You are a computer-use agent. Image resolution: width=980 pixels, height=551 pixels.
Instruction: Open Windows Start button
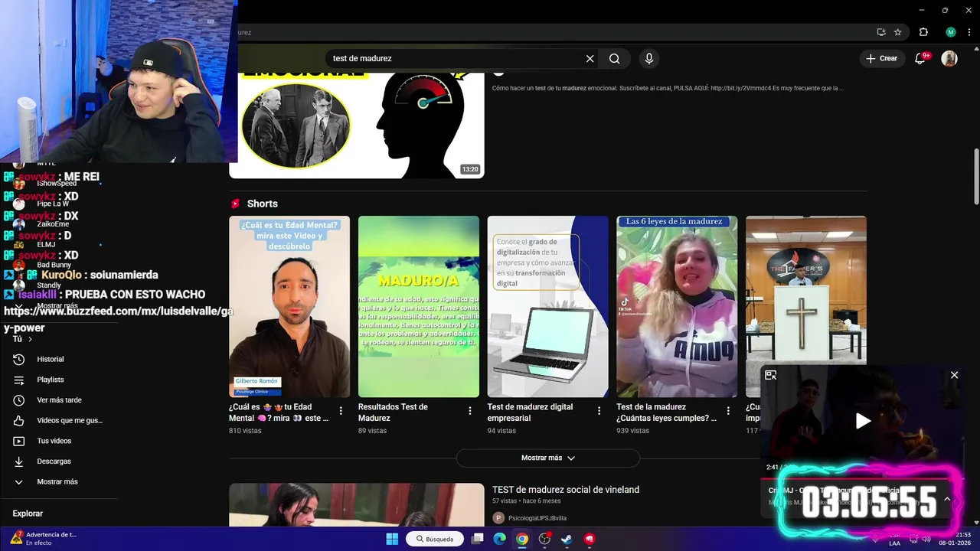click(392, 539)
